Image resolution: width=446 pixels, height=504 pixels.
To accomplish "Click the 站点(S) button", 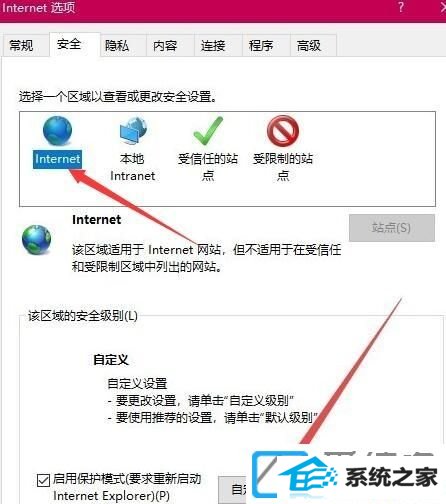I will tap(392, 228).
